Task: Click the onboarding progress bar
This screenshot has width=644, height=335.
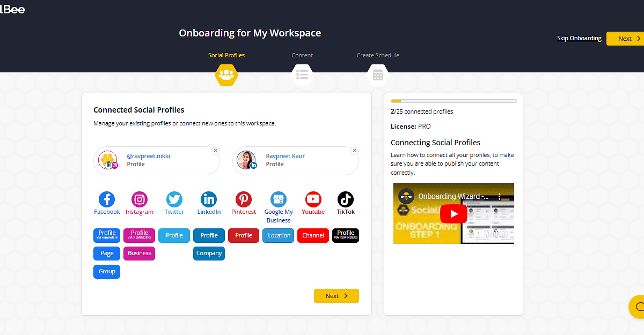Action: pos(453,100)
